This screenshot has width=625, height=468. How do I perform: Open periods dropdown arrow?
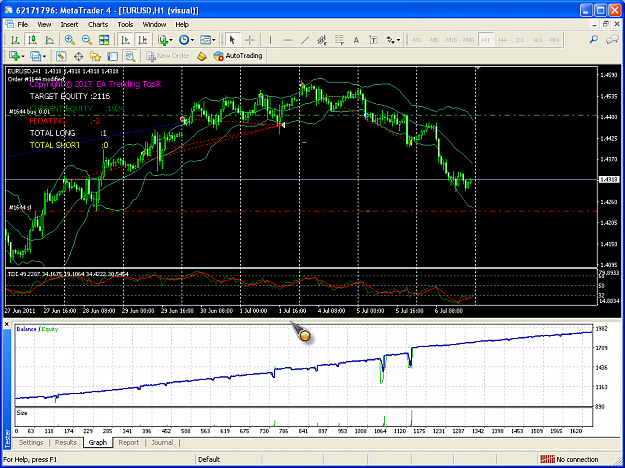coord(193,40)
